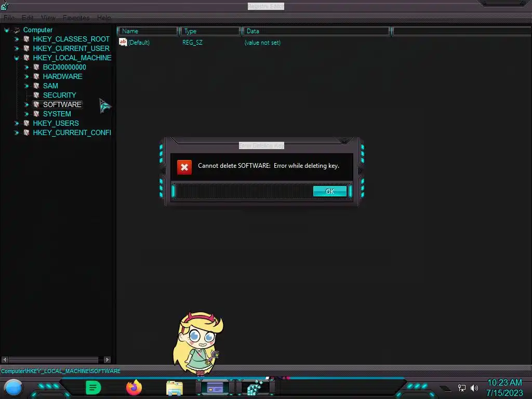Image resolution: width=532 pixels, height=399 pixels.
Task: Open the Help menu
Action: coord(104,18)
